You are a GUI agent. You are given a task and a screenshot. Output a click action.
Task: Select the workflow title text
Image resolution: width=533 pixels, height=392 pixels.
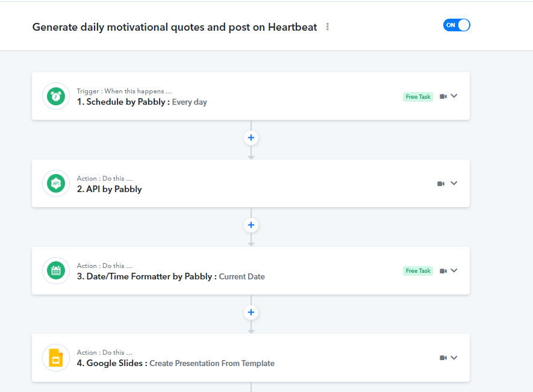[175, 27]
